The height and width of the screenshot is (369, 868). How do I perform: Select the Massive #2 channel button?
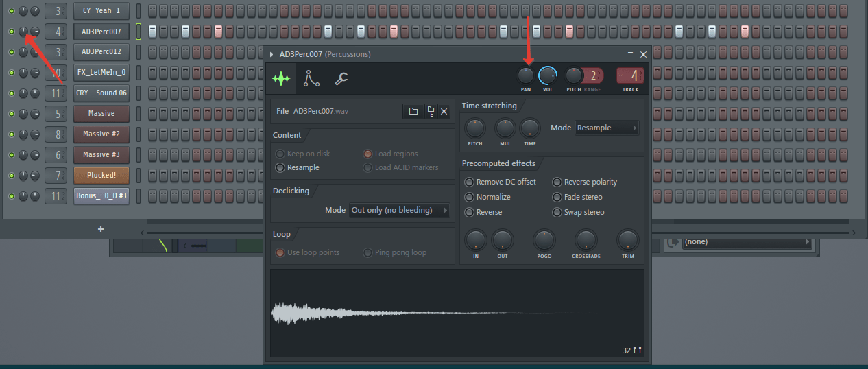coord(101,134)
